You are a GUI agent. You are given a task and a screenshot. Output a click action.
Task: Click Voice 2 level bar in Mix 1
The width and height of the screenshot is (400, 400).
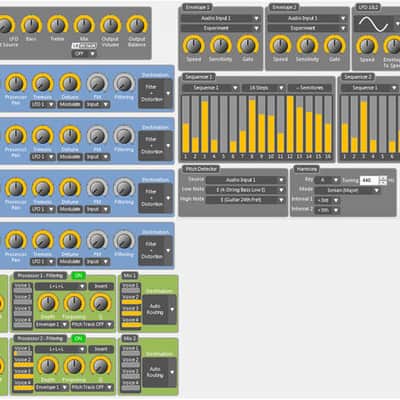(x=130, y=302)
